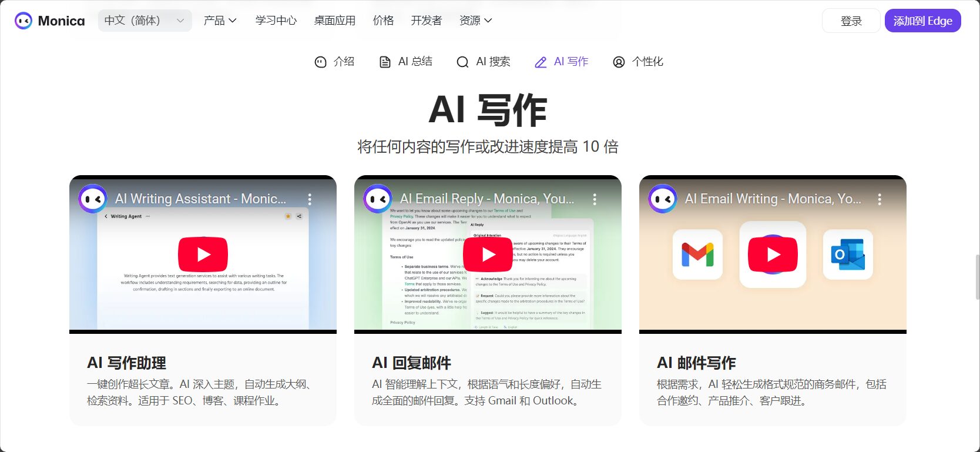This screenshot has width=980, height=452.
Task: Click the AI 邮件写作 description starting 根据需求
Action: (771, 392)
